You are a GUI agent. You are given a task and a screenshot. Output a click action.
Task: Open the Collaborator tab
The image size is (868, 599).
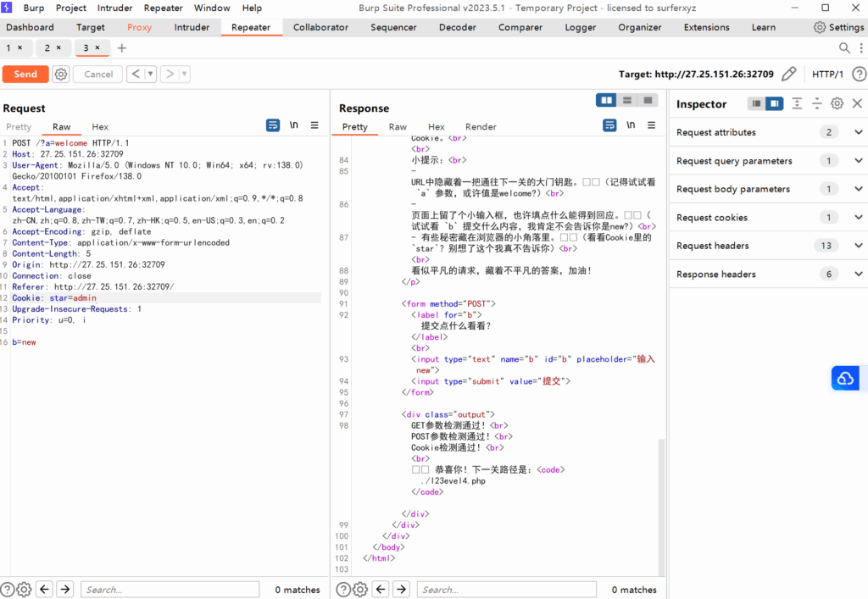(x=320, y=27)
